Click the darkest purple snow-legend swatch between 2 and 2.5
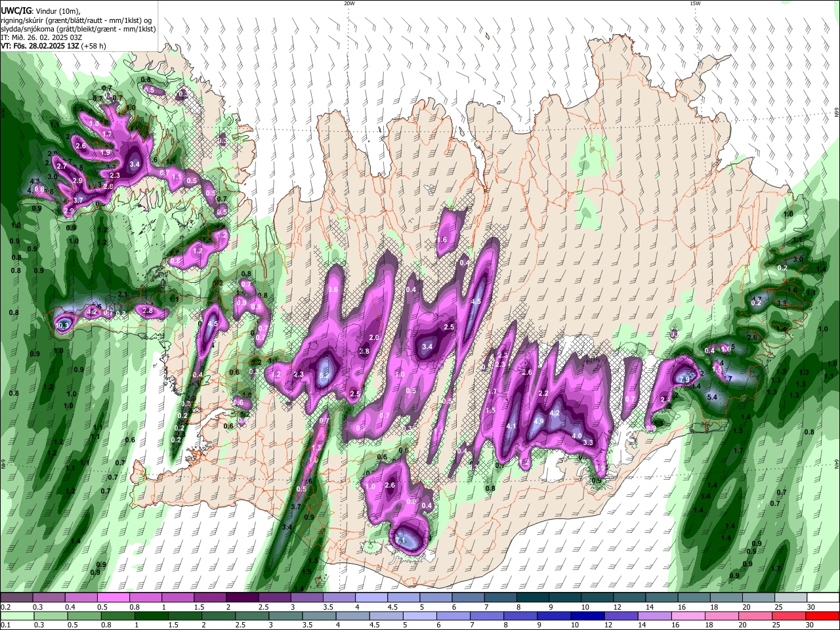This screenshot has height=630, width=840. [x=242, y=597]
